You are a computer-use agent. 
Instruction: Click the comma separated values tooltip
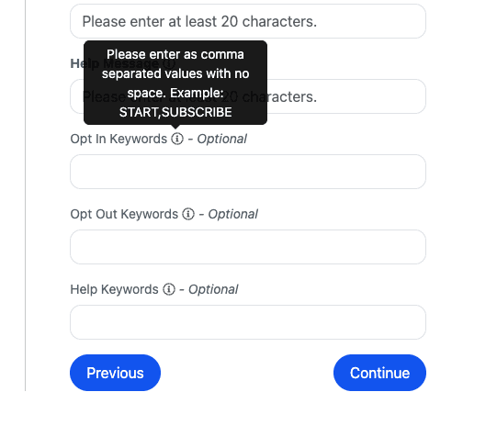click(x=175, y=83)
